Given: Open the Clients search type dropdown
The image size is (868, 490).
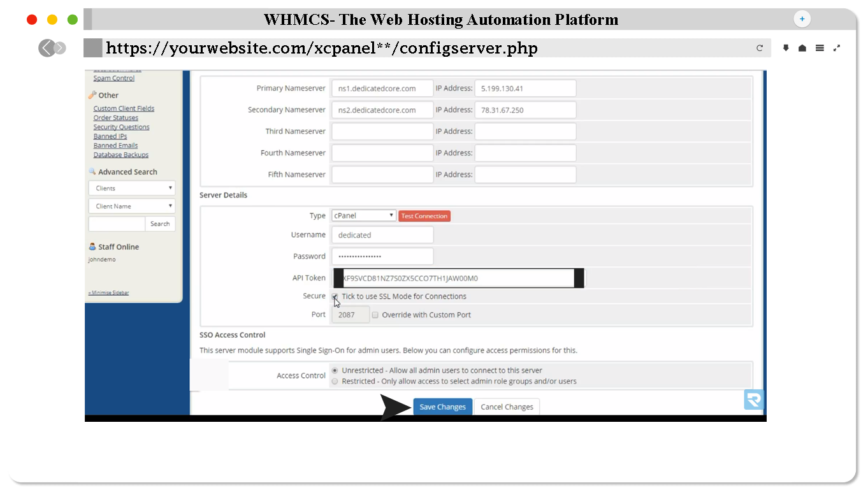Looking at the screenshot, I should click(132, 188).
